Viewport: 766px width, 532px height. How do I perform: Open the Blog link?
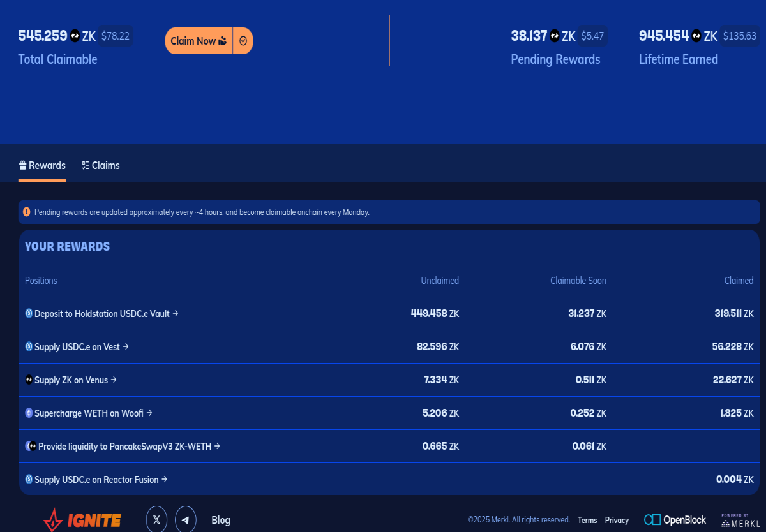tap(221, 520)
